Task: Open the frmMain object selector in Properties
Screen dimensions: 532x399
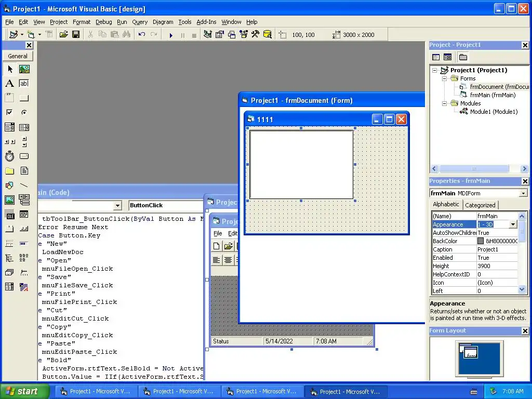Action: point(523,193)
